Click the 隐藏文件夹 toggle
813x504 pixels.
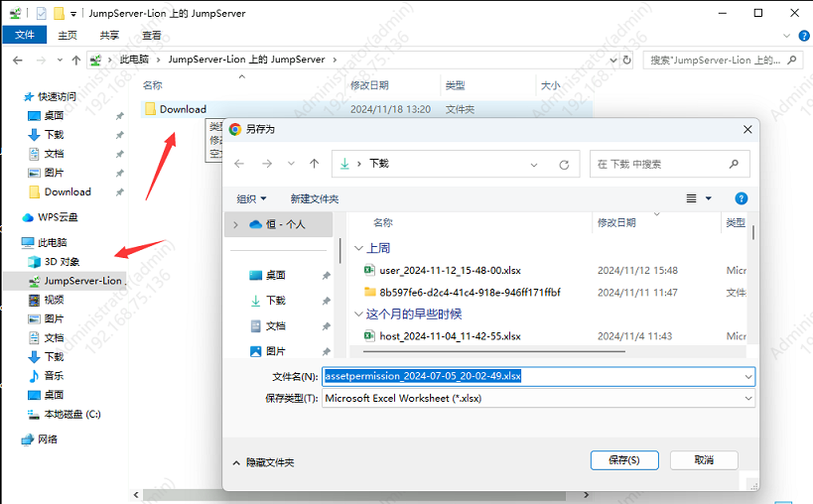coord(263,462)
